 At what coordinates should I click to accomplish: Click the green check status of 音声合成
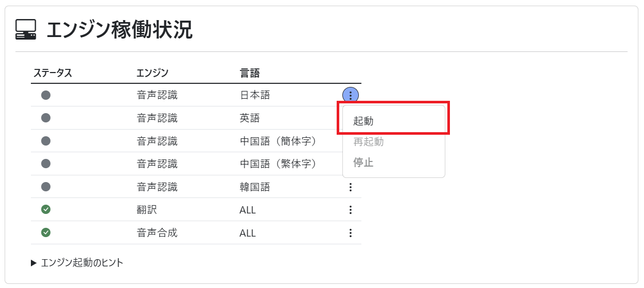46,232
